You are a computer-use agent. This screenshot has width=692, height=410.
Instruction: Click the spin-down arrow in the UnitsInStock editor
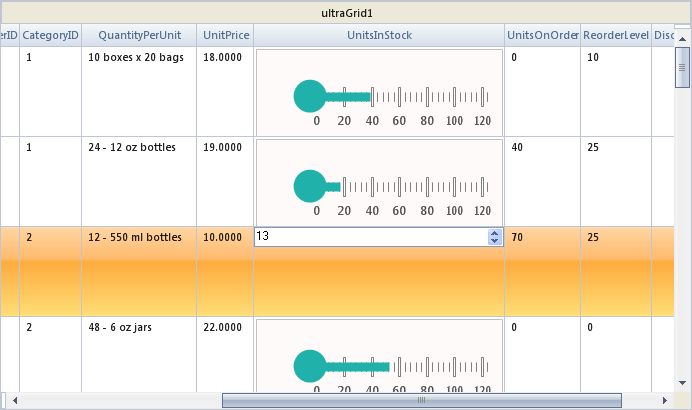coord(494,241)
